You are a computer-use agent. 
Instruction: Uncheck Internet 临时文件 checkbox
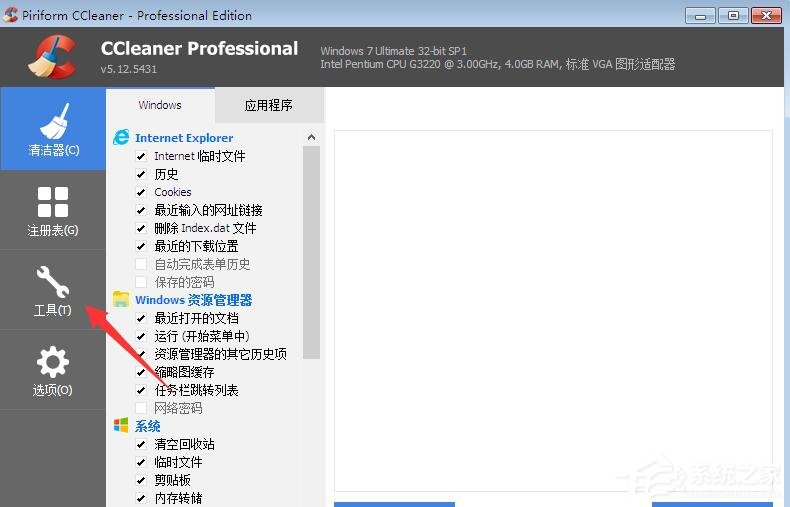click(x=141, y=156)
